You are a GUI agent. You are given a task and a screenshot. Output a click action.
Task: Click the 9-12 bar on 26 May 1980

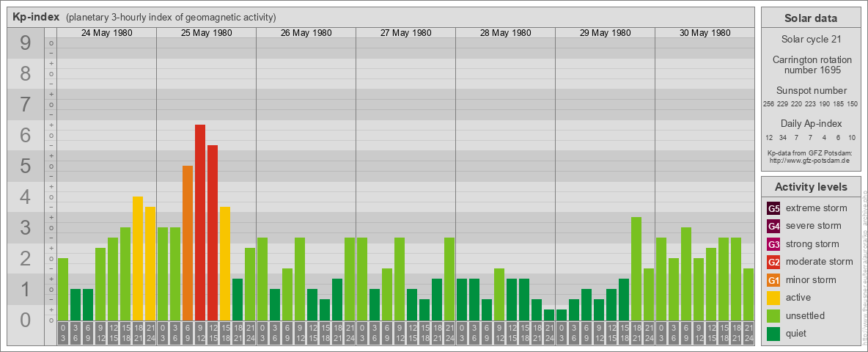(300, 279)
